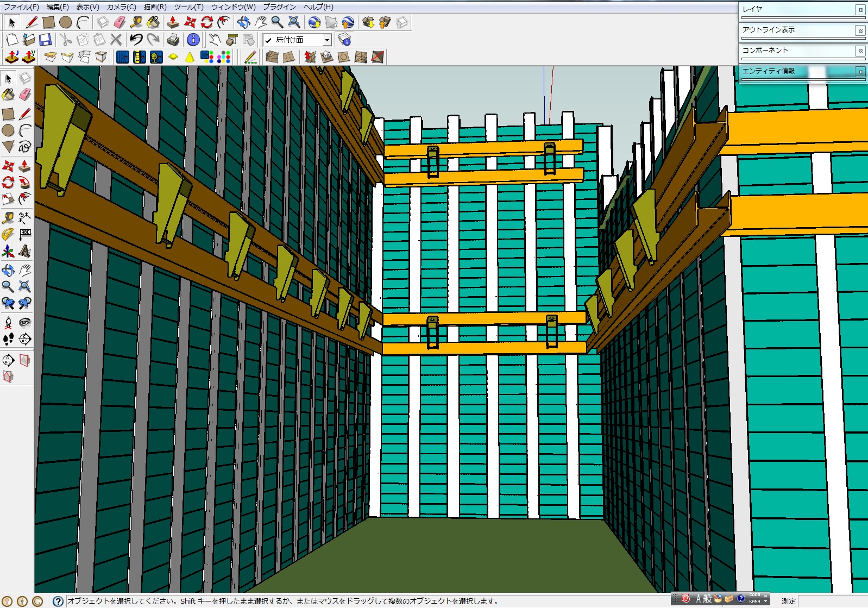Screen dimensions: 868x608
Task: Click the help question mark in status bar
Action: [58, 601]
